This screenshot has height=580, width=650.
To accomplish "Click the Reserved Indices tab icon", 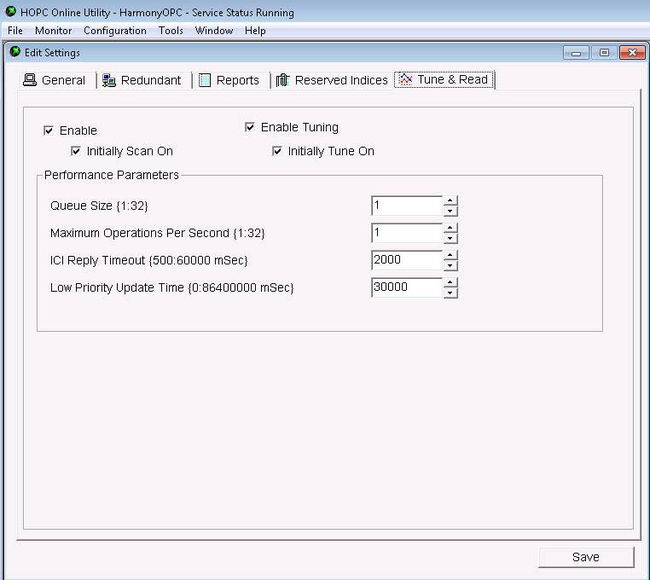I will [x=283, y=80].
